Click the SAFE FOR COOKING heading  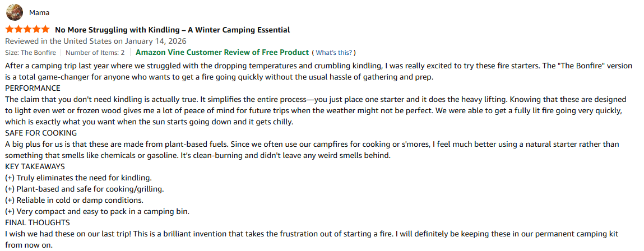point(41,133)
